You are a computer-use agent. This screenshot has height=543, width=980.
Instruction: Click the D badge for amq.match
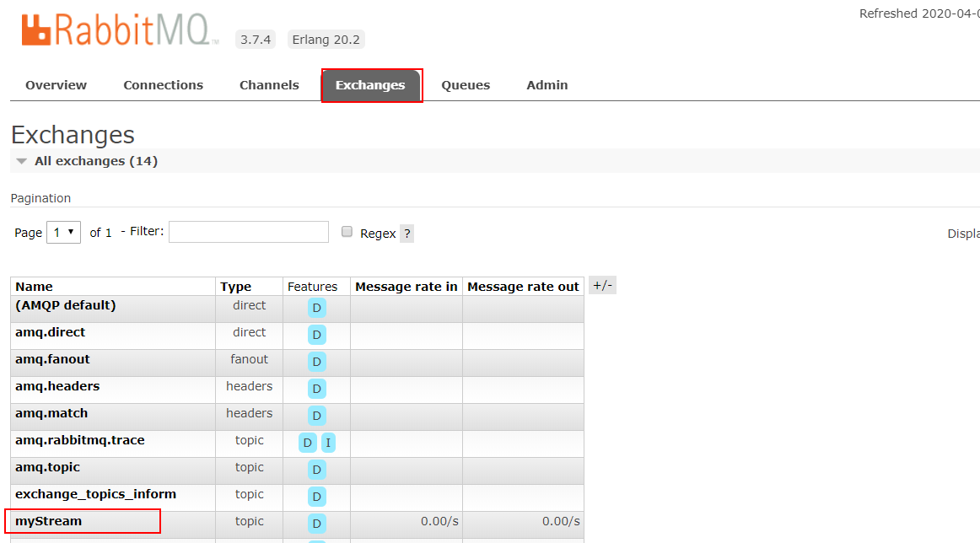point(317,416)
